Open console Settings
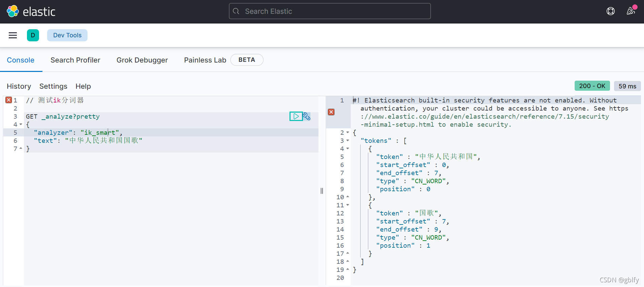The height and width of the screenshot is (287, 644). click(53, 86)
